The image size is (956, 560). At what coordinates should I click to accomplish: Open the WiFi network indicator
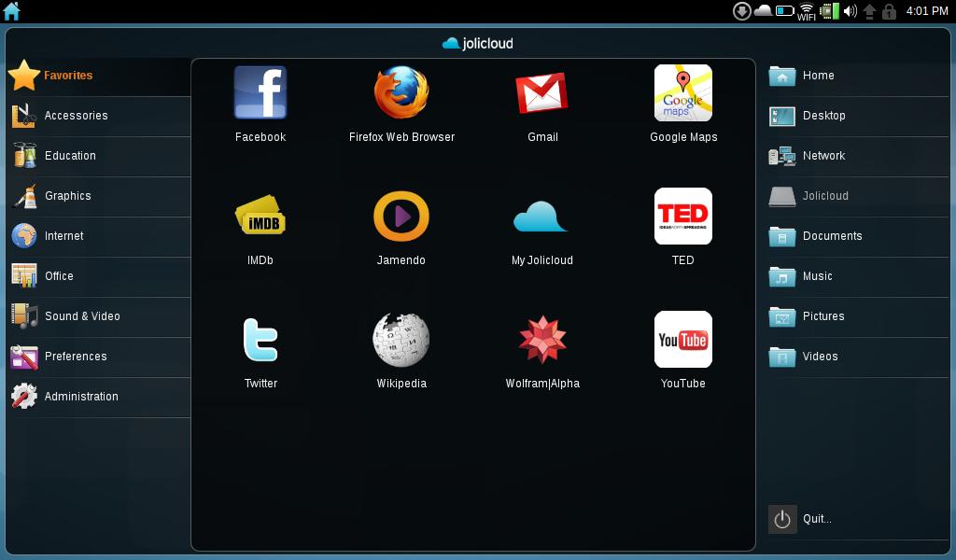806,11
